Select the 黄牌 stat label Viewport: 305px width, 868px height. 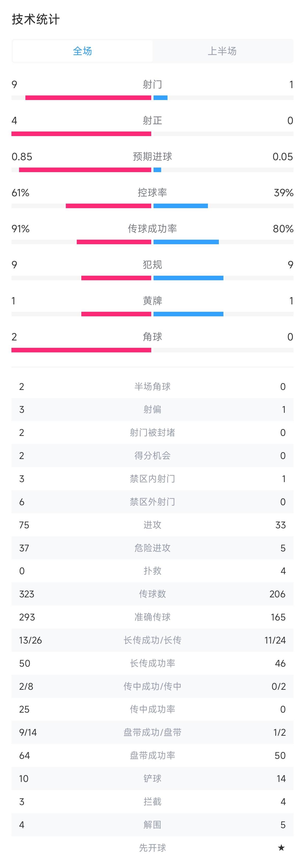pos(152,301)
